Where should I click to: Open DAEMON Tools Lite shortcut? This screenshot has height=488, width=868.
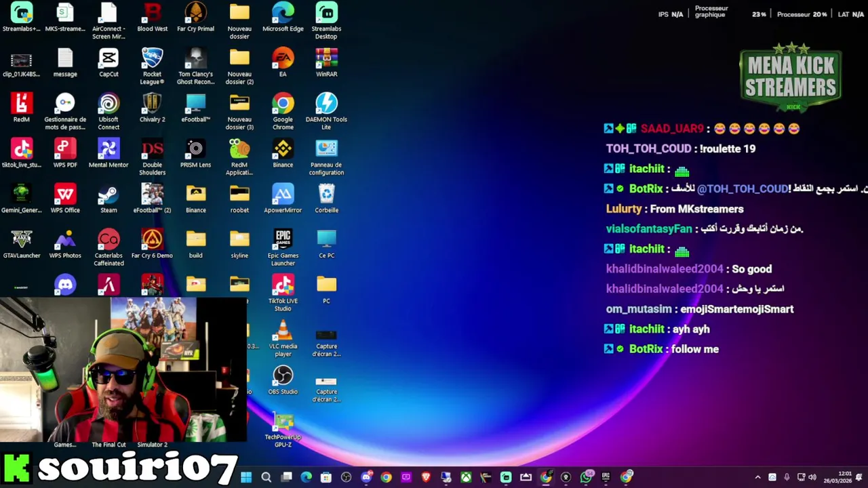(x=326, y=112)
